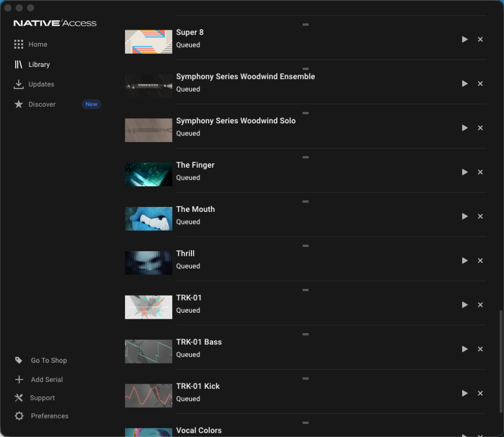Start The Finger queued download
Screen dimensions: 504x437
(465, 172)
